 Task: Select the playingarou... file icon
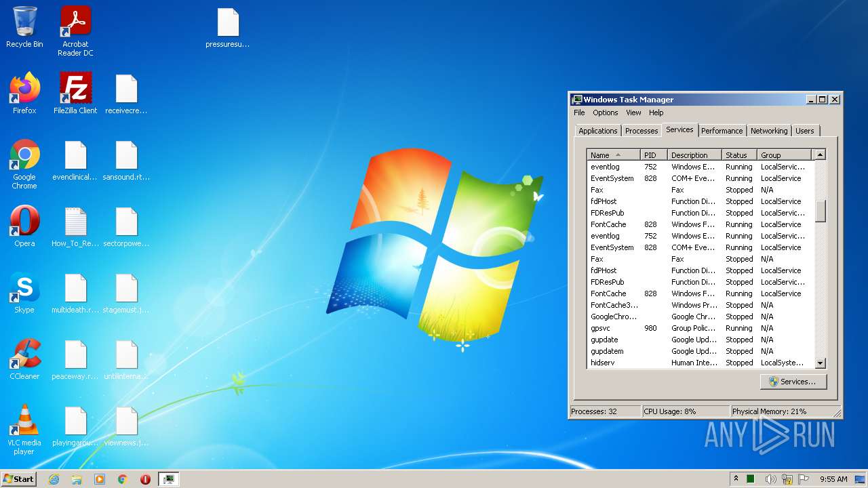coord(75,426)
